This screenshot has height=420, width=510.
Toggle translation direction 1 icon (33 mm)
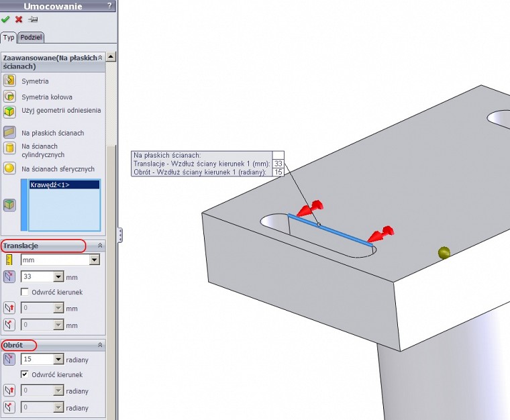9,276
